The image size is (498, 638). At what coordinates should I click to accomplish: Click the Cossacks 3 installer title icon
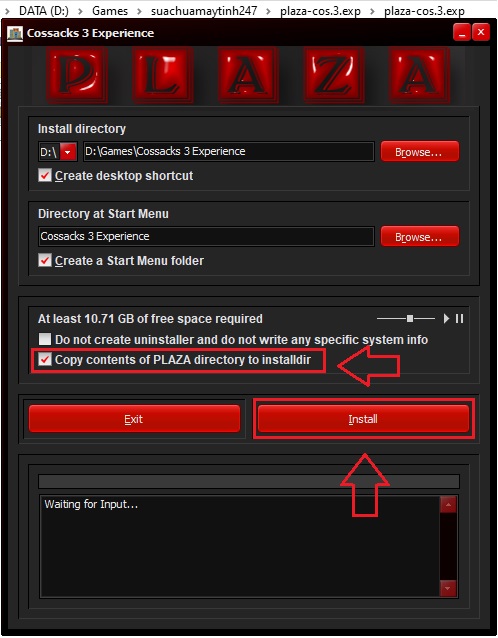point(15,33)
